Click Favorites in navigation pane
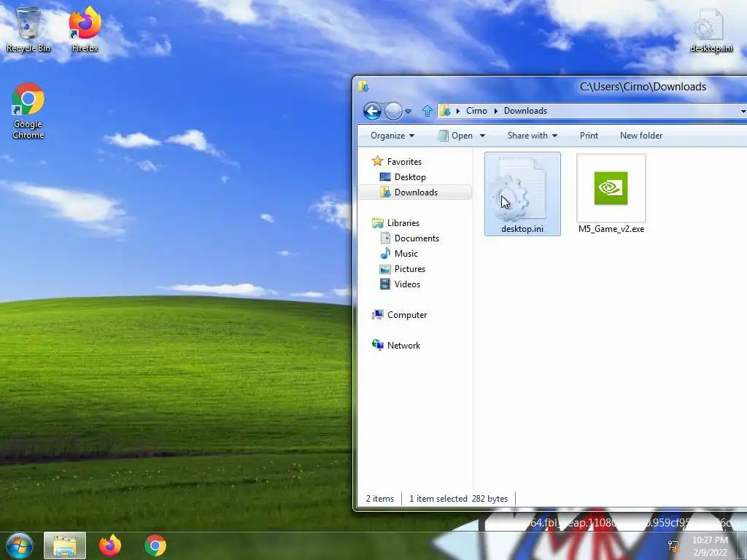The height and width of the screenshot is (560, 747). (404, 162)
